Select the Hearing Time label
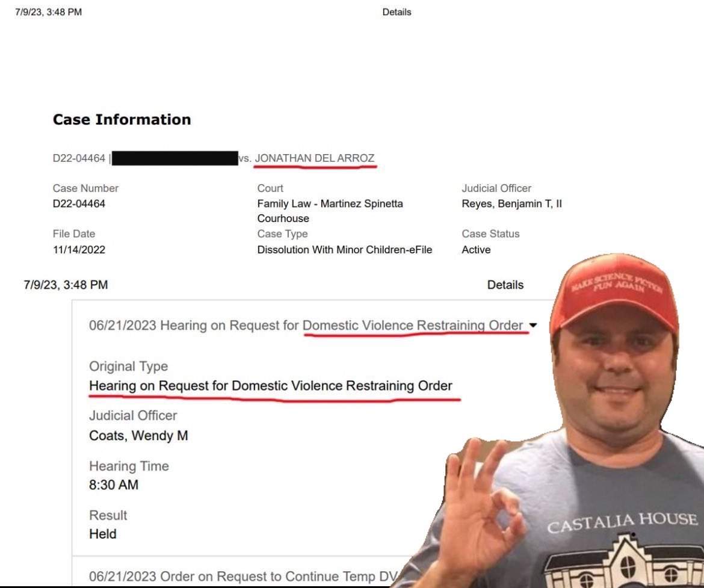The width and height of the screenshot is (704, 588). click(x=129, y=466)
